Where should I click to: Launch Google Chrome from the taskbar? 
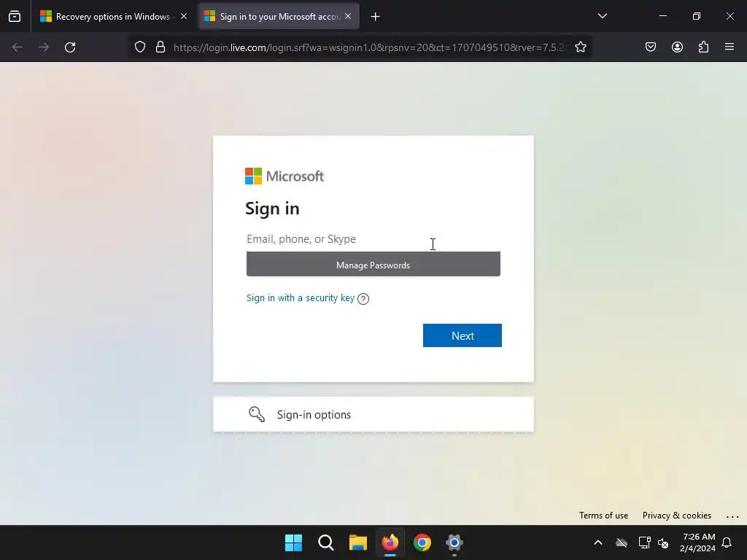[422, 542]
